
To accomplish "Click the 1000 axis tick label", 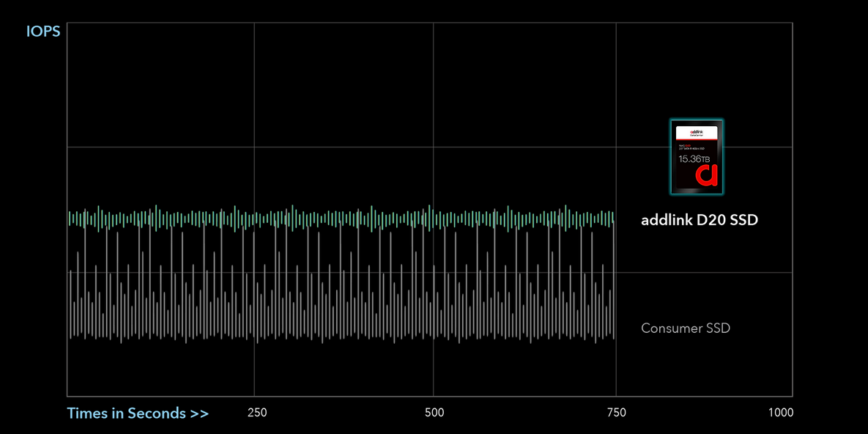I will [781, 413].
